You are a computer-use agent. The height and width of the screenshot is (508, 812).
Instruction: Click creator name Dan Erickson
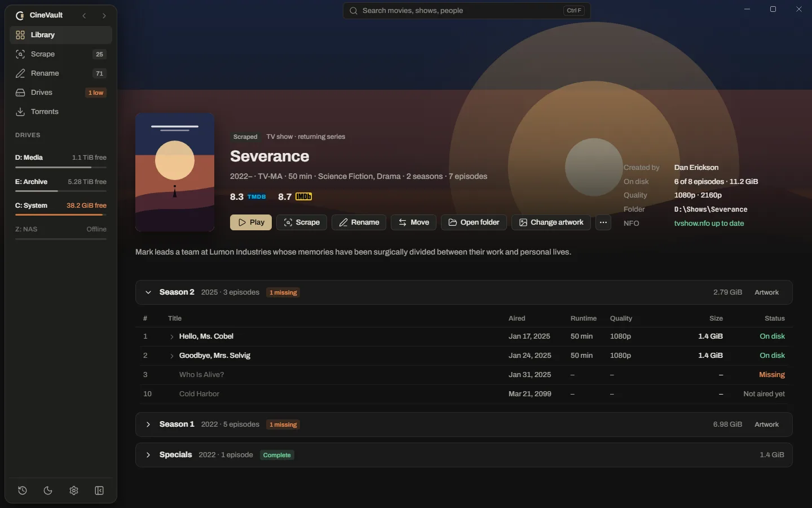click(x=696, y=168)
